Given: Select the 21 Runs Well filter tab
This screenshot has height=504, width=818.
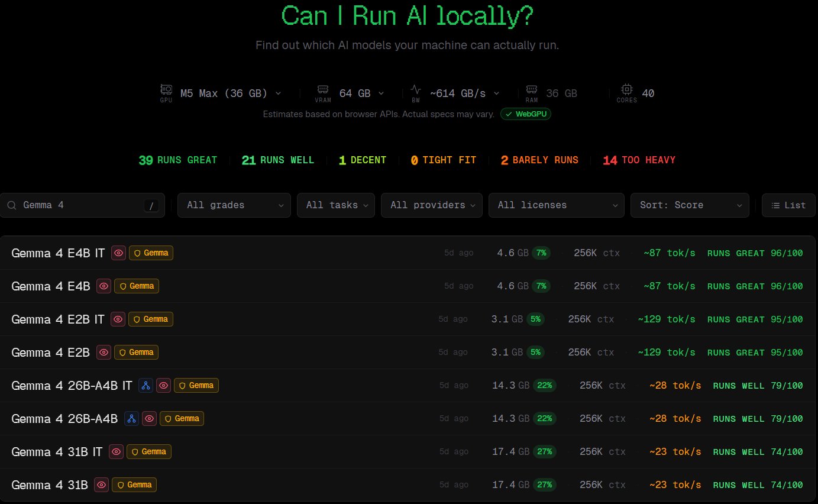Looking at the screenshot, I should (278, 160).
